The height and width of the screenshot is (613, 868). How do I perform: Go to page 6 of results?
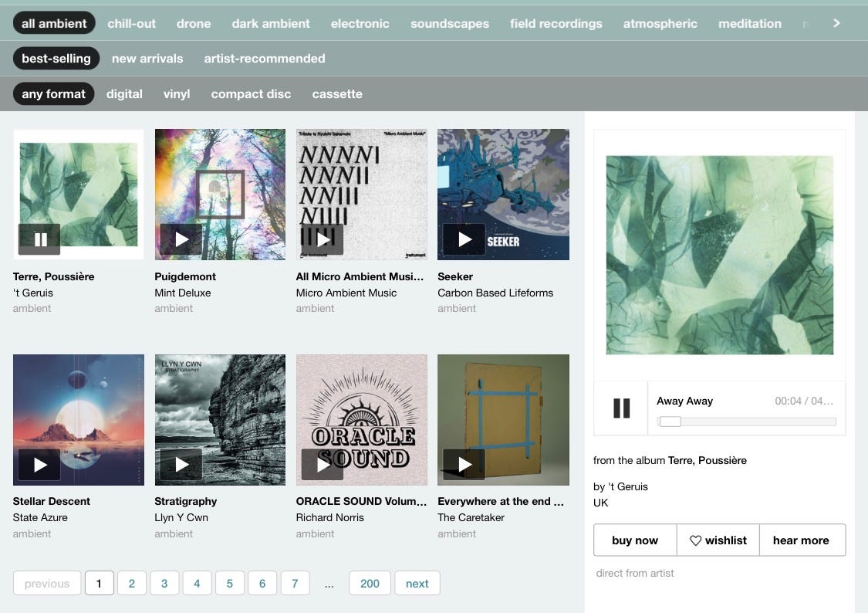pos(262,583)
